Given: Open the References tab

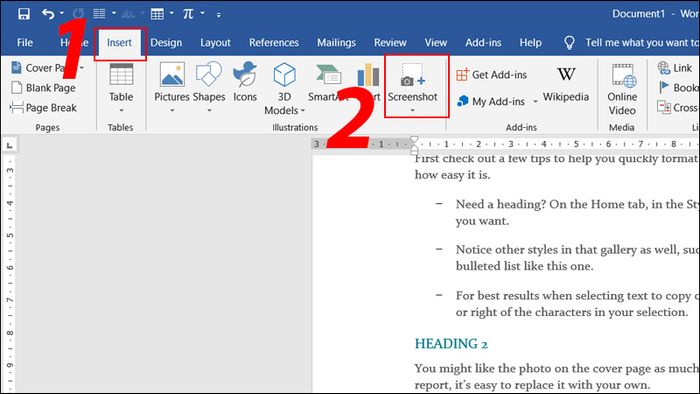Looking at the screenshot, I should (274, 43).
